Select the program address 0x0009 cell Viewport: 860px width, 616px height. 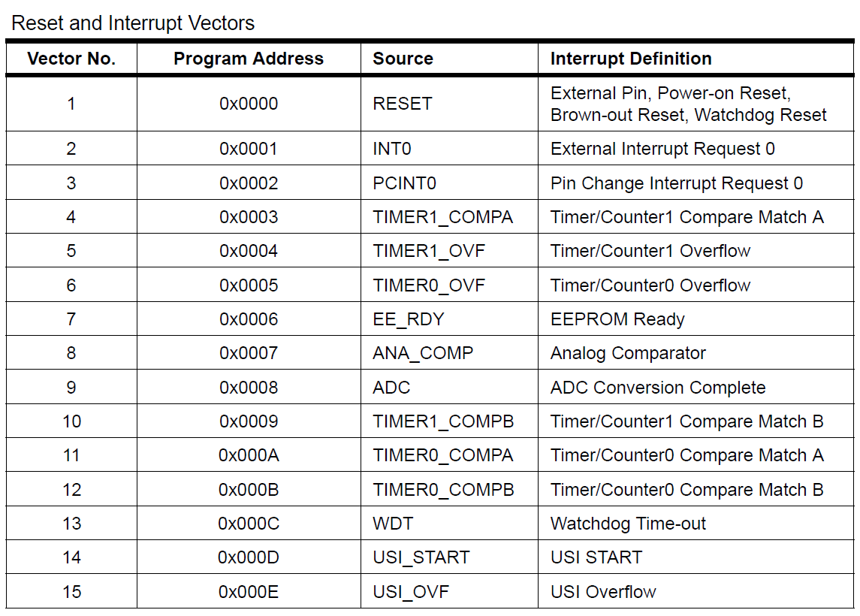pyautogui.click(x=249, y=421)
